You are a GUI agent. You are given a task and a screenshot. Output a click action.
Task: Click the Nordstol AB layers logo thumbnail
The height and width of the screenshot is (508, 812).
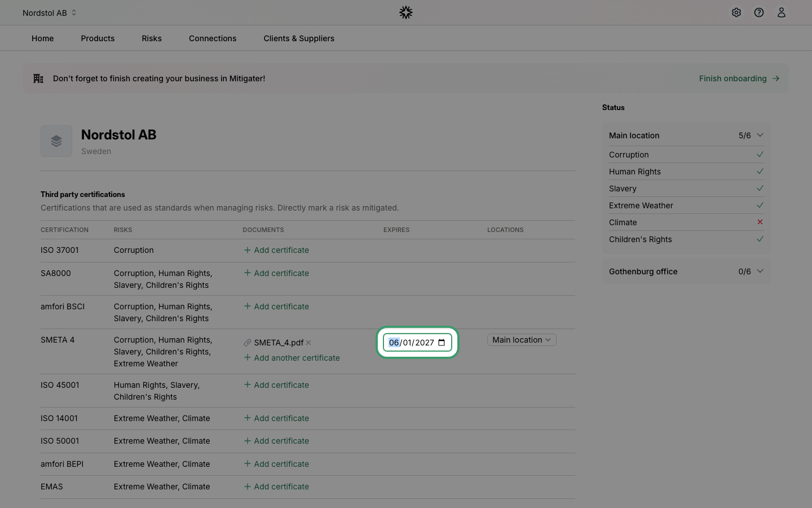(56, 141)
